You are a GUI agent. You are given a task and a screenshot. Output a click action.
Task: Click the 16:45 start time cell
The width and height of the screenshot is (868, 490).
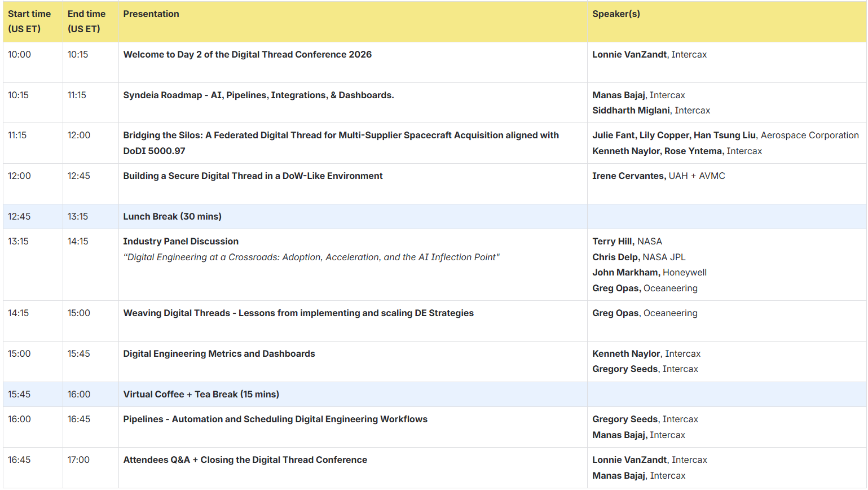coord(33,468)
